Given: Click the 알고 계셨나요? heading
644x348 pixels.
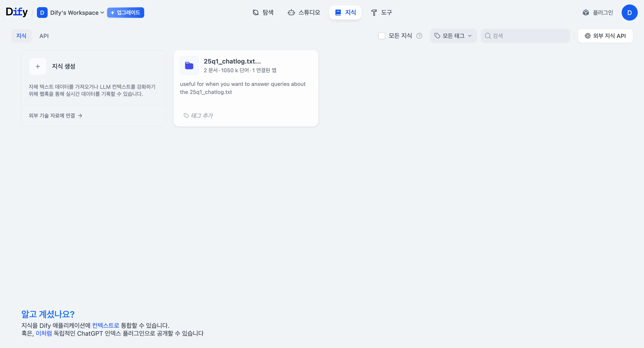Looking at the screenshot, I should (48, 314).
